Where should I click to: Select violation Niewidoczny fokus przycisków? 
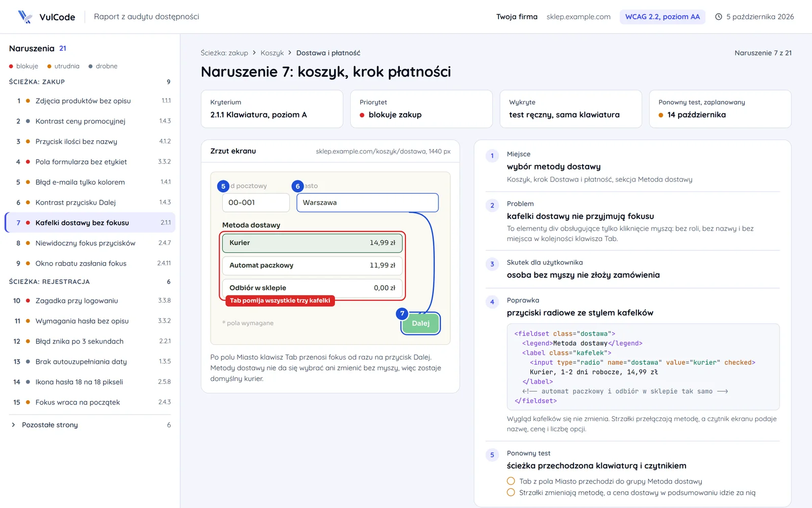(x=90, y=243)
